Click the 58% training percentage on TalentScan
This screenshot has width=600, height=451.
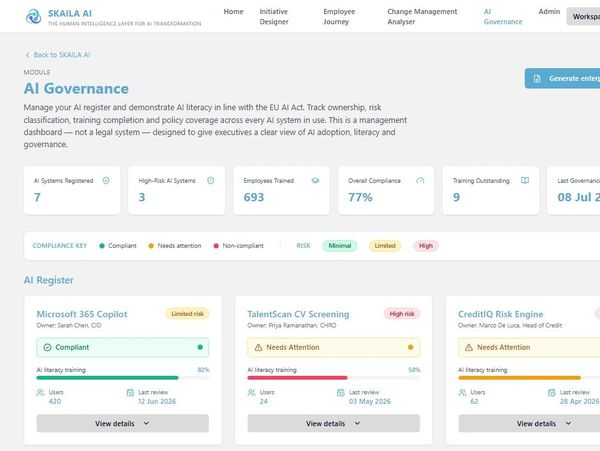414,370
